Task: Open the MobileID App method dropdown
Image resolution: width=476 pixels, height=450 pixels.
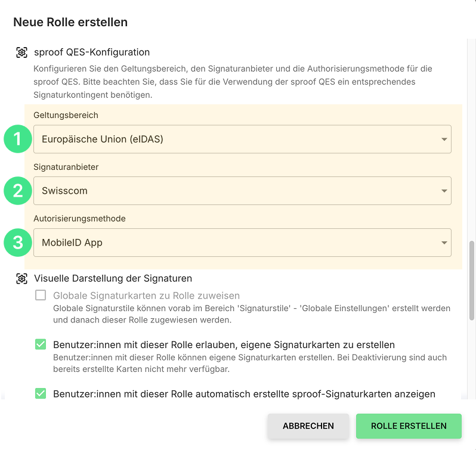Action: coord(242,243)
